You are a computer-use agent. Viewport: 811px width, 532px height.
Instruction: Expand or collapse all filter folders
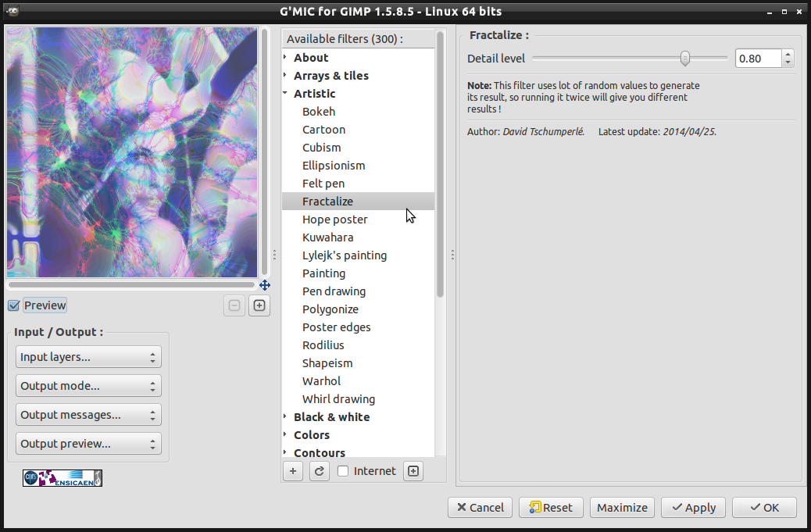tap(413, 471)
